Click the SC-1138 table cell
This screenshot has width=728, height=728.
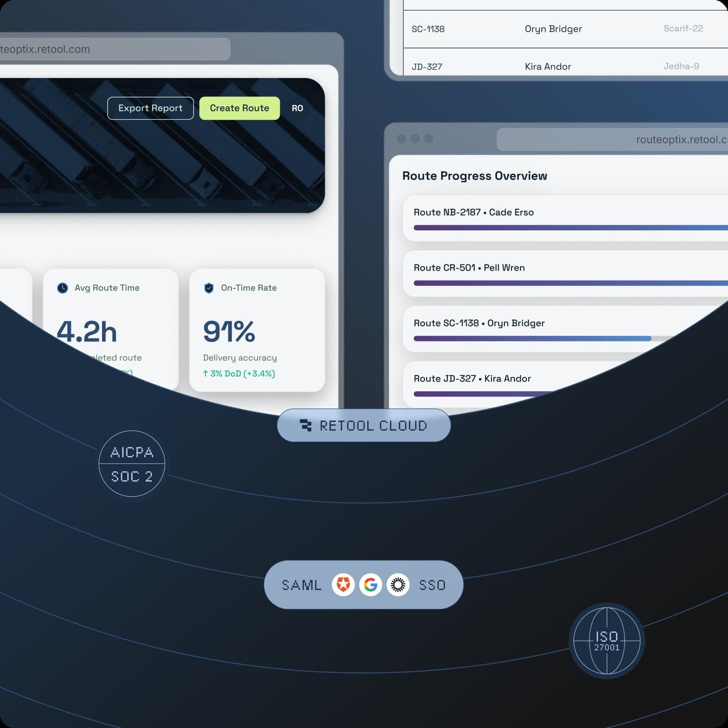coord(428,29)
